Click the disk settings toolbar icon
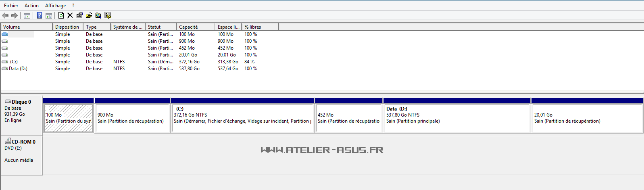This screenshot has height=190, width=644. coord(108,15)
